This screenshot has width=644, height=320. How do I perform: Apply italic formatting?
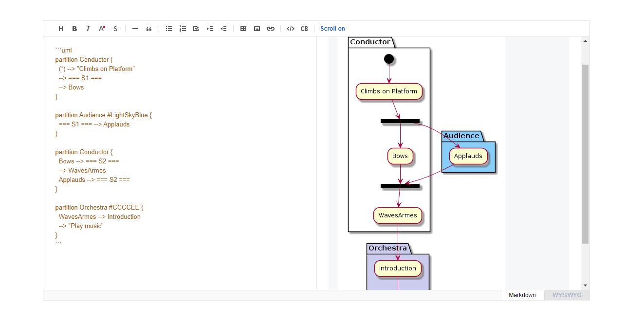pyautogui.click(x=88, y=29)
